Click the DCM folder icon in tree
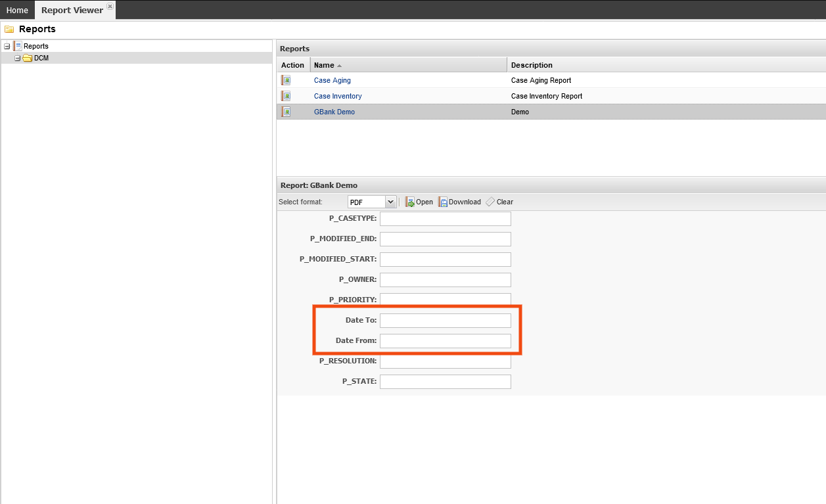The image size is (826, 504). point(28,58)
